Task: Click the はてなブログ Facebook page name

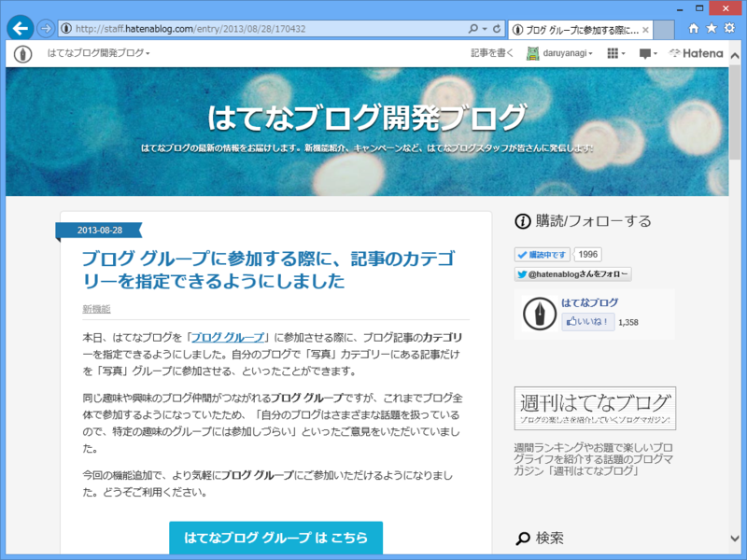Action: (x=590, y=302)
